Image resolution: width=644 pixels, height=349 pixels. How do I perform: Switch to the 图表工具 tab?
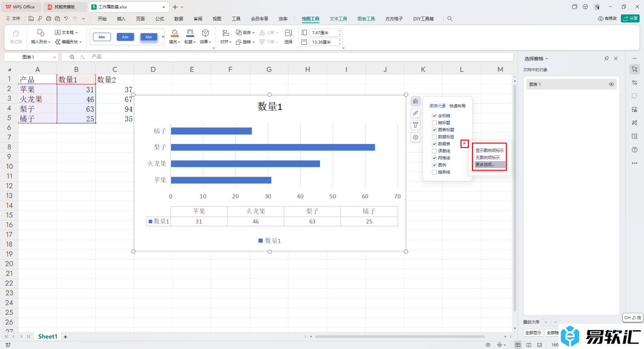(366, 19)
